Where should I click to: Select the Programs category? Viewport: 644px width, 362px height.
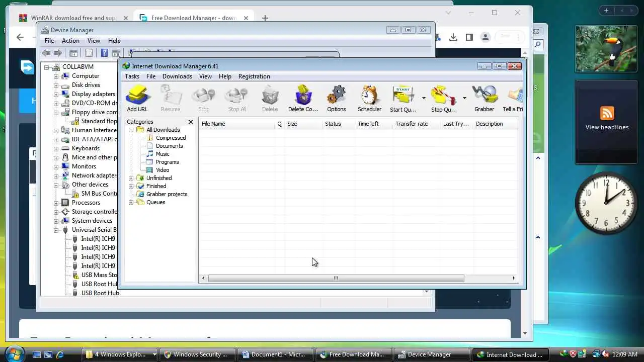pos(167,162)
